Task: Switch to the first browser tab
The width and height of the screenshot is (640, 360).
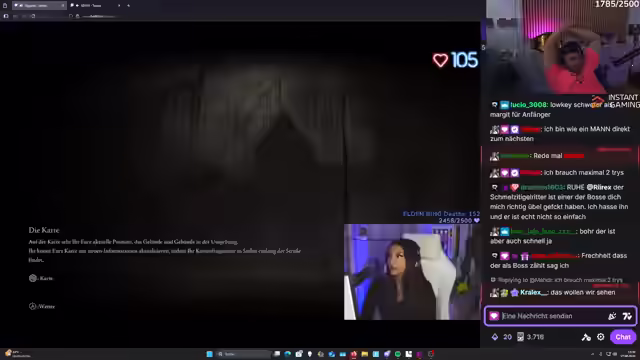Action: (x=38, y=5)
